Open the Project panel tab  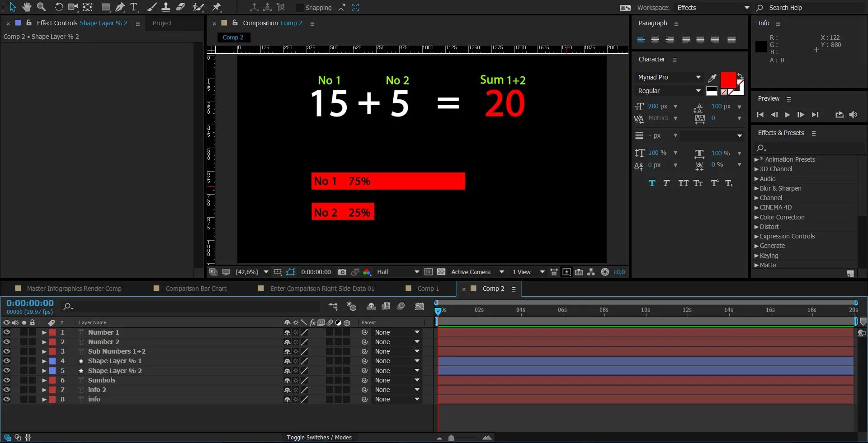click(162, 23)
